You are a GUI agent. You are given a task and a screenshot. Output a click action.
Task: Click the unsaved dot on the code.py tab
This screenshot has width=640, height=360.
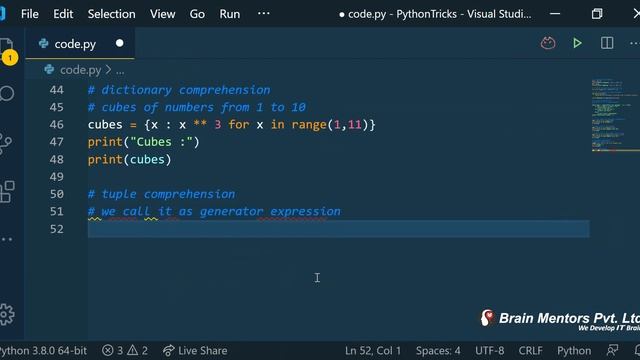tap(120, 43)
